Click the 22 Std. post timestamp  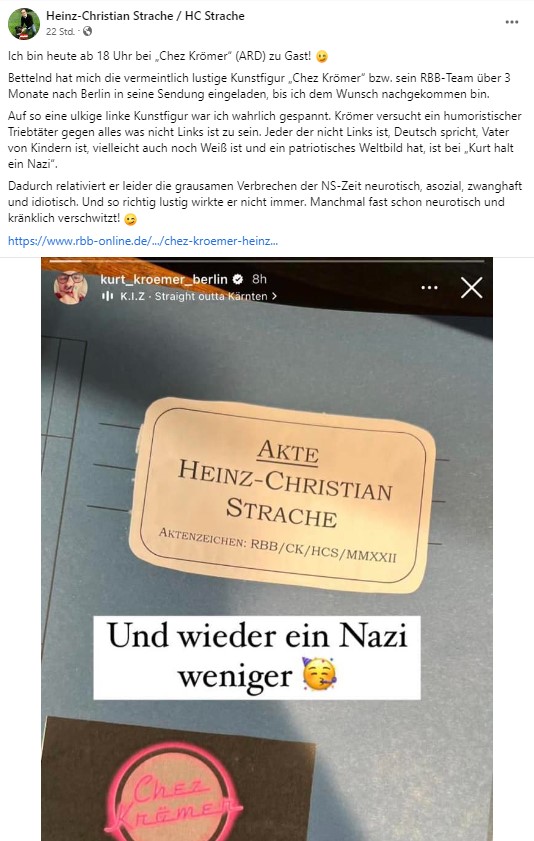click(x=60, y=32)
